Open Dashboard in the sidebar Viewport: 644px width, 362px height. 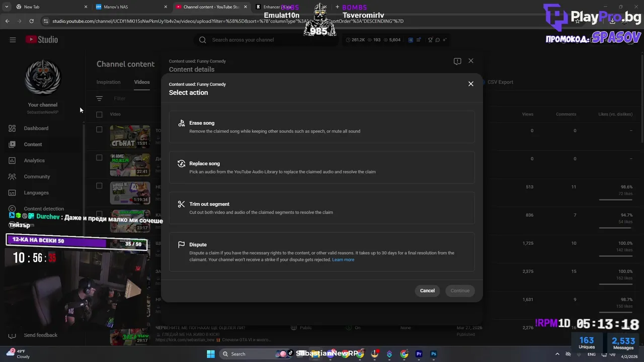point(36,128)
